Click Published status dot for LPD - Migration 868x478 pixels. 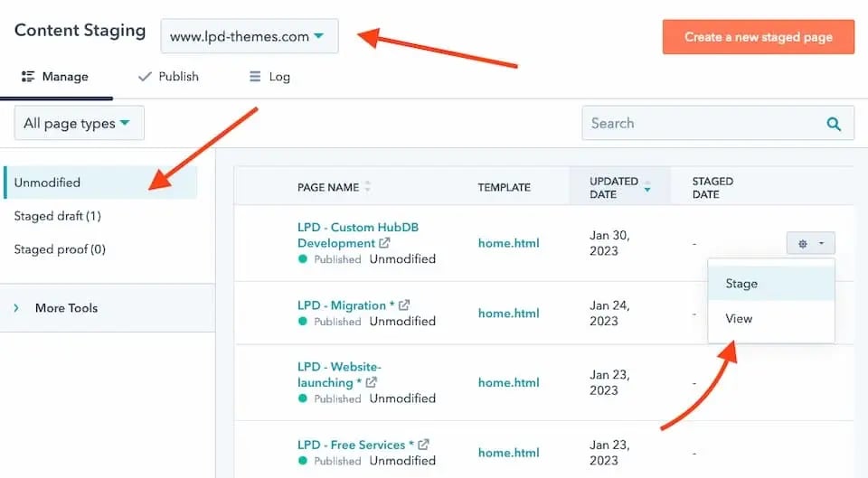[x=302, y=321]
